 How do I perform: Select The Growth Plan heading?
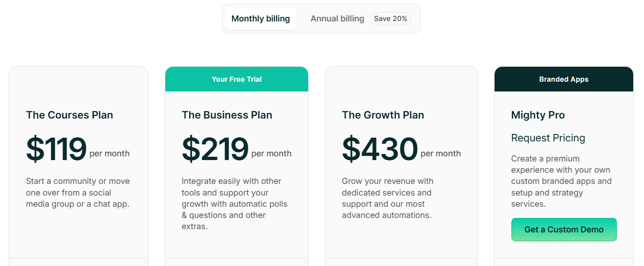383,115
